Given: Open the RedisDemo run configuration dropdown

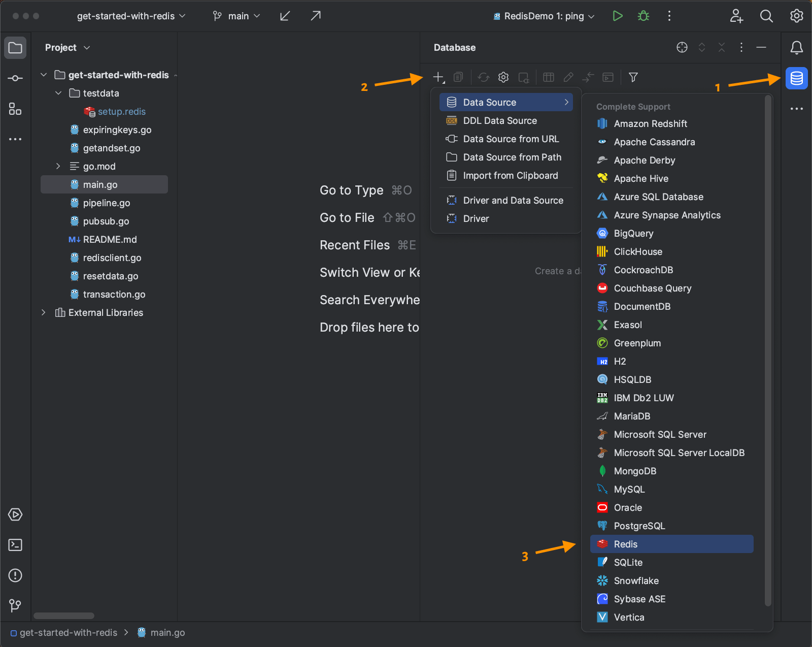Looking at the screenshot, I should pyautogui.click(x=542, y=16).
